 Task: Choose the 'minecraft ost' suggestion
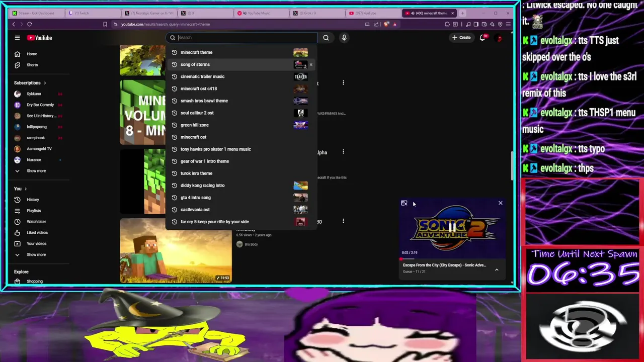click(x=241, y=137)
